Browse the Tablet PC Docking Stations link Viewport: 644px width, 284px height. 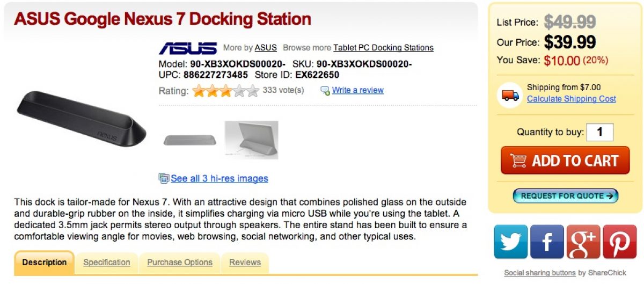(383, 48)
